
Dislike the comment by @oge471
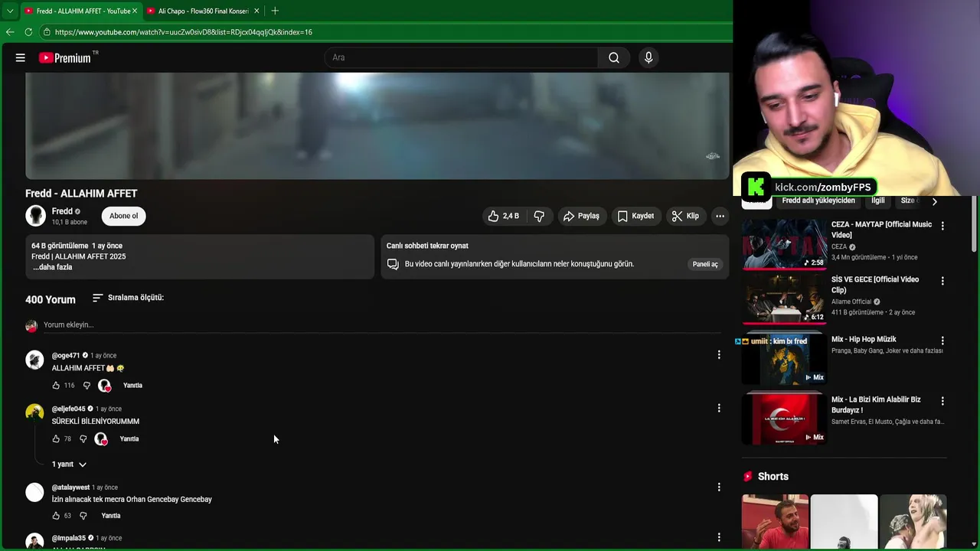coord(87,386)
